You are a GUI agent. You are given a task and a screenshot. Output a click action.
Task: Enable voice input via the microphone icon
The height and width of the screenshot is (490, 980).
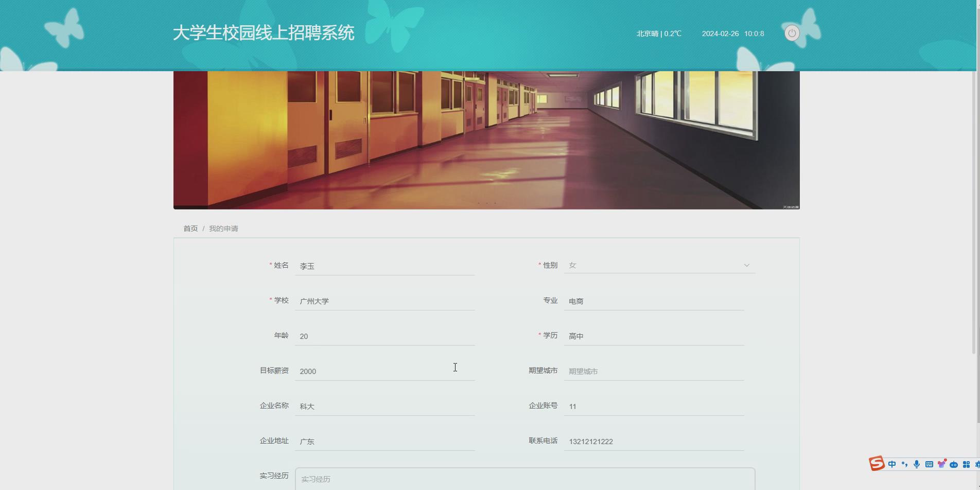coord(917,464)
